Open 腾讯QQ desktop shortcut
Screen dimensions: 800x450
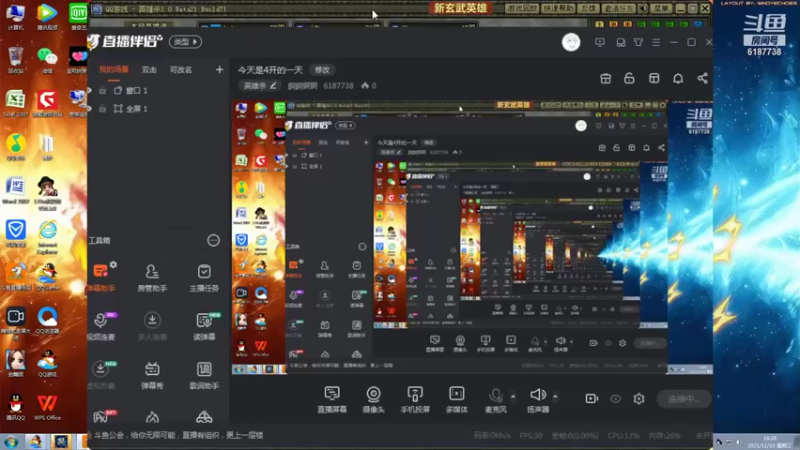(16, 407)
